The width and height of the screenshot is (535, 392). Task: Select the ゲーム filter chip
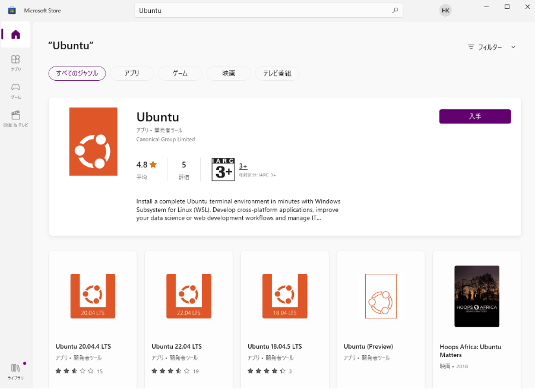pyautogui.click(x=180, y=73)
